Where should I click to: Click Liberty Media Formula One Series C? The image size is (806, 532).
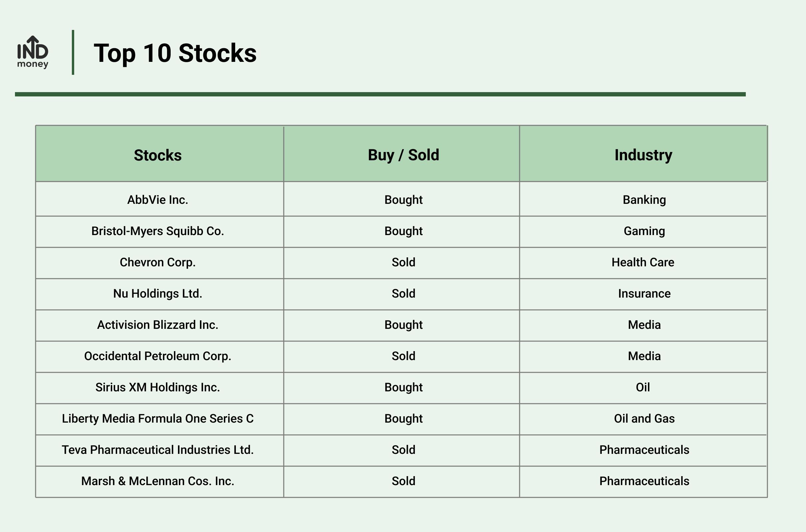point(158,418)
